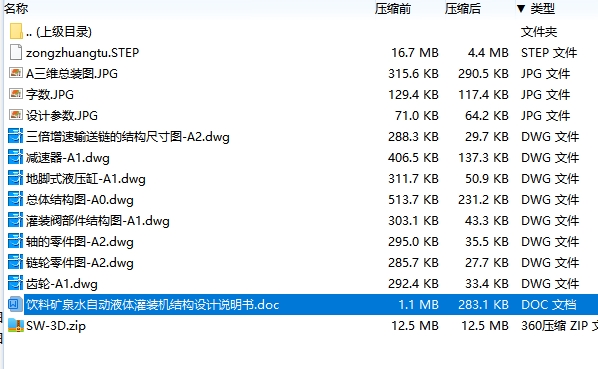This screenshot has height=369, width=598.
Task: Click the 71.0 KB original size value
Action: tap(417, 116)
